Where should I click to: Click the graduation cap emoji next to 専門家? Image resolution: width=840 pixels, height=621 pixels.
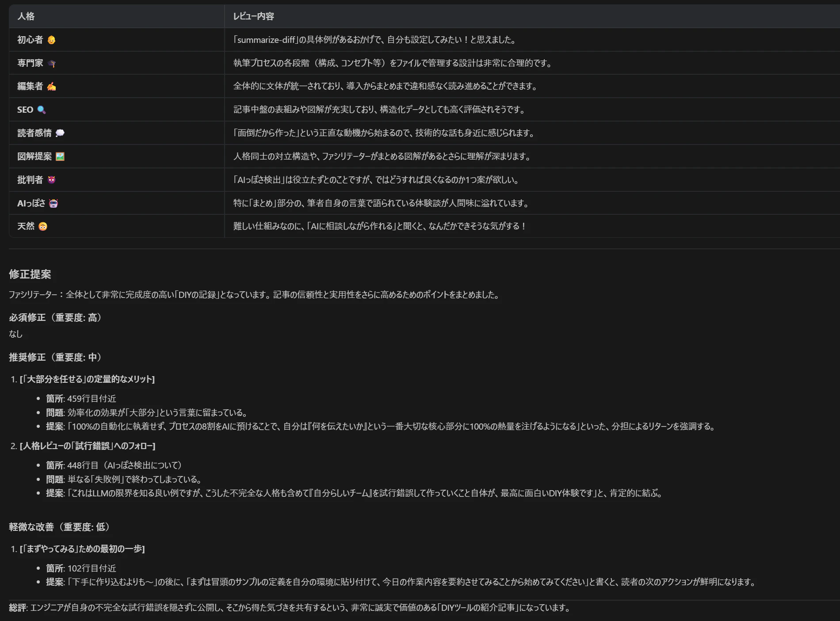tap(51, 63)
